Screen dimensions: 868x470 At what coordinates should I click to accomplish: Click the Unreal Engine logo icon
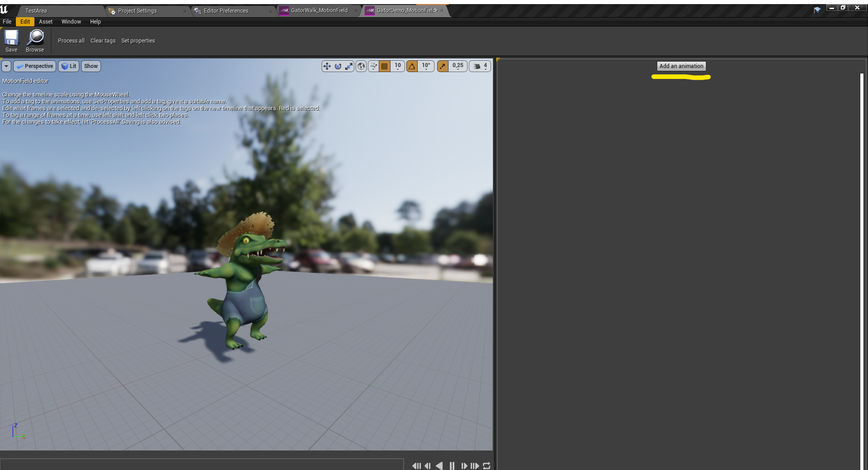[5, 10]
